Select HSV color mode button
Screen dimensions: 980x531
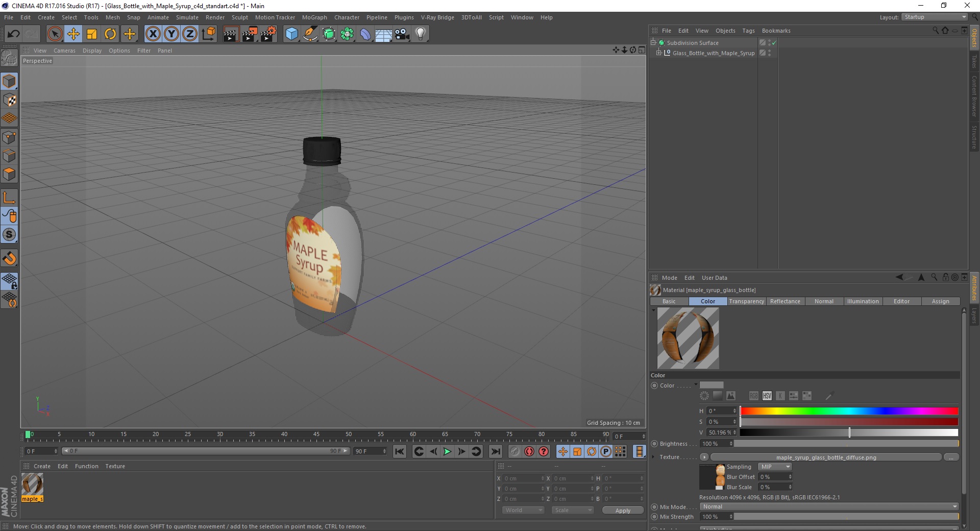pos(767,396)
